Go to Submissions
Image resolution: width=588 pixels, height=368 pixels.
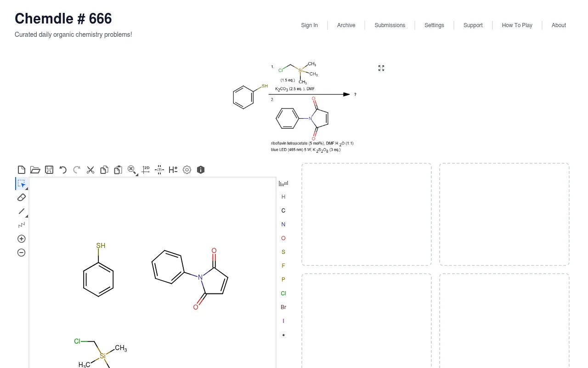click(x=390, y=25)
